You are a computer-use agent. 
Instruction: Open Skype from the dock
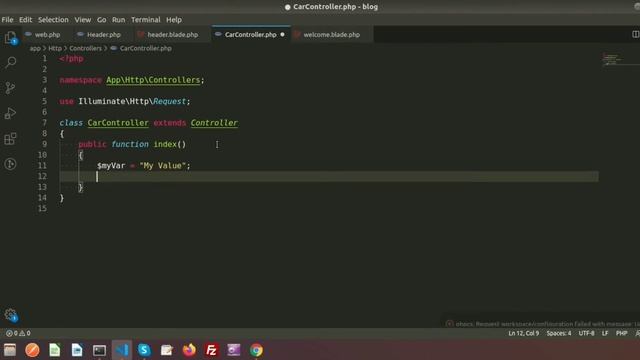(144, 350)
